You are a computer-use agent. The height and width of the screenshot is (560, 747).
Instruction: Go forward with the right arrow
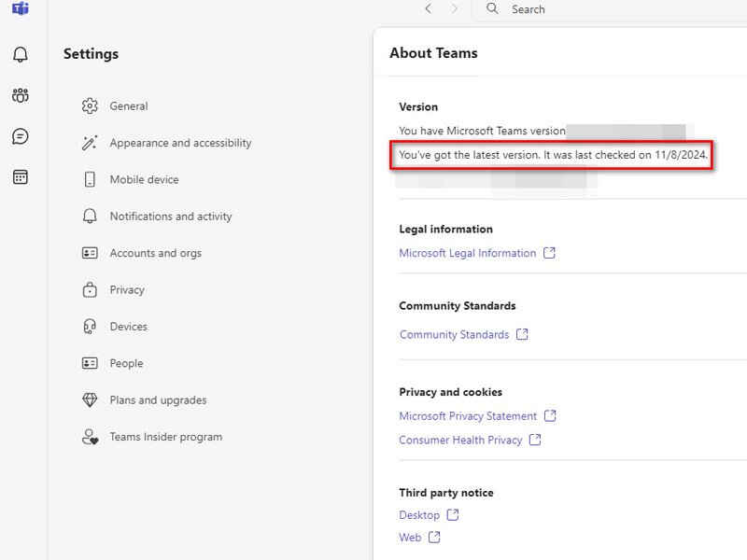pos(455,8)
